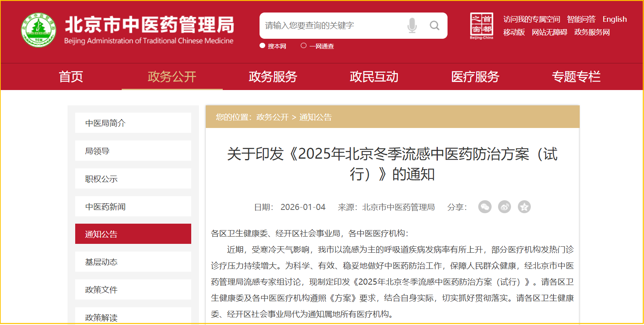Click the magnifying glass search icon

[x=435, y=25]
